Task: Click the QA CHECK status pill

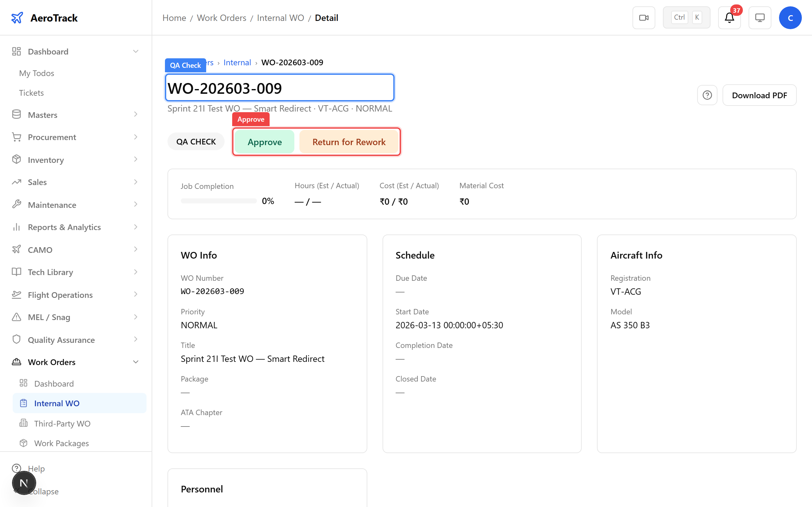Action: click(196, 141)
